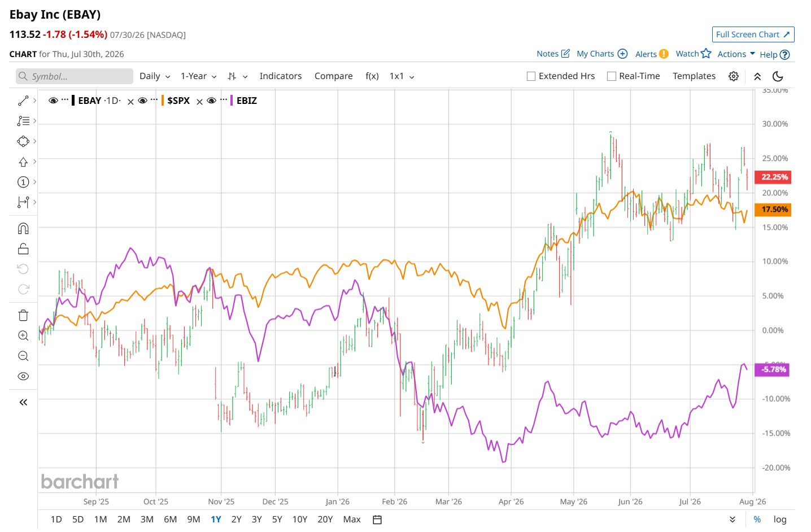Click the purple EBIZ color swatch
The image size is (811, 532).
(x=232, y=101)
